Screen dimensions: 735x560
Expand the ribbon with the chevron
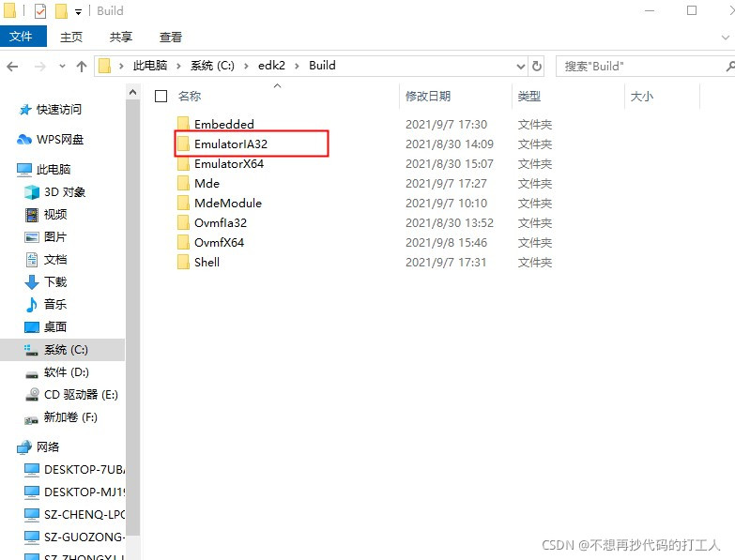pyautogui.click(x=726, y=37)
